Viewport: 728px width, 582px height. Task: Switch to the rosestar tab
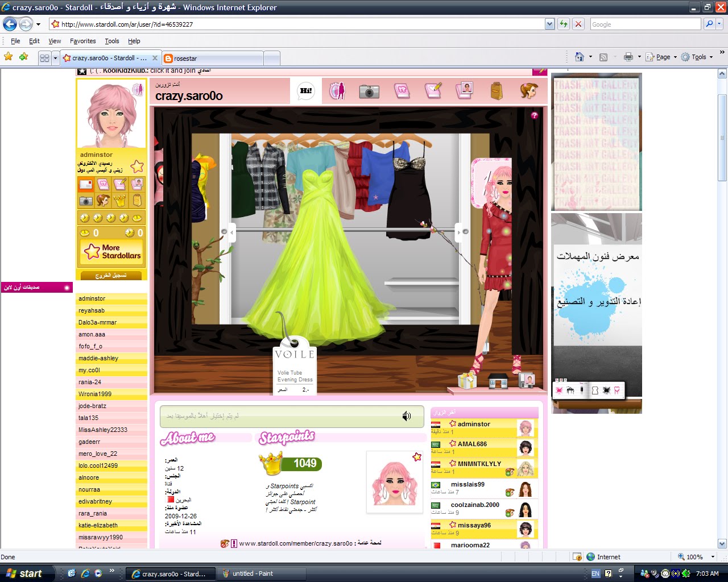point(212,58)
